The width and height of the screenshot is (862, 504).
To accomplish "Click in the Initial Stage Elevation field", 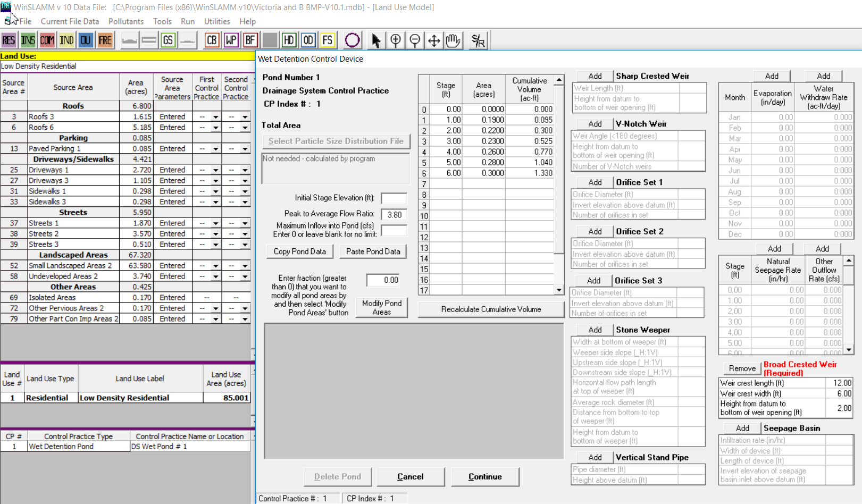I will [x=394, y=198].
